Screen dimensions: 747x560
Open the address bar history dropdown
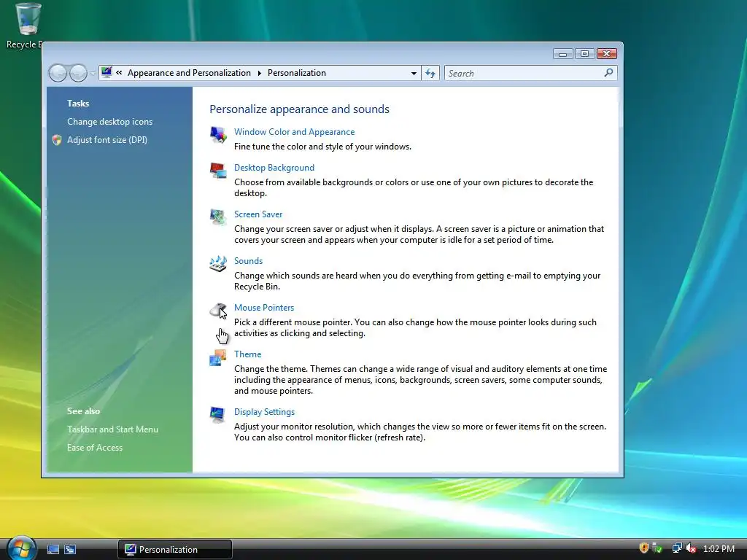click(414, 74)
